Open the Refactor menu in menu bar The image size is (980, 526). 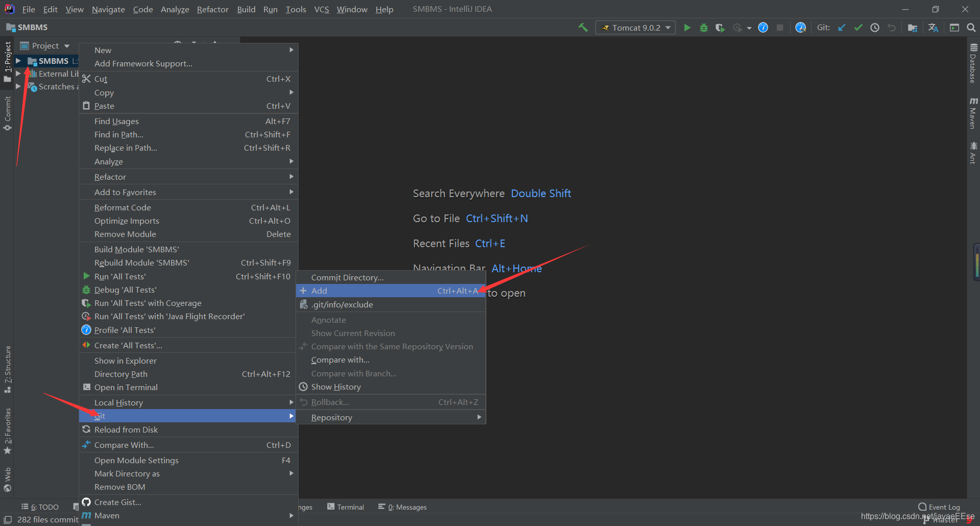tap(212, 9)
